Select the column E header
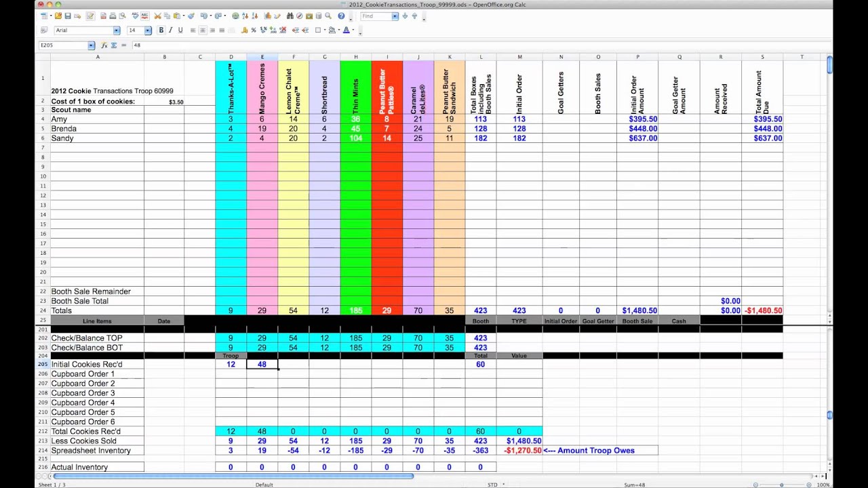Screen dimensions: 868x488 pyautogui.click(x=262, y=57)
